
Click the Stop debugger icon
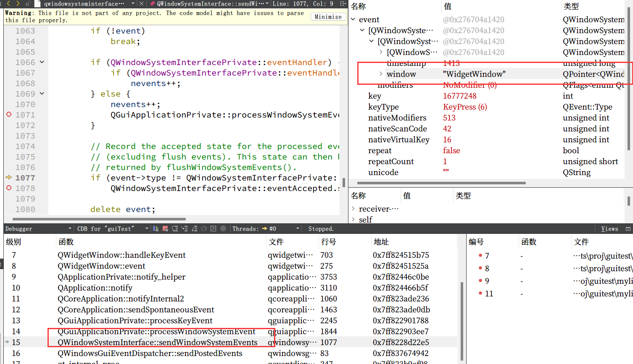click(x=165, y=228)
